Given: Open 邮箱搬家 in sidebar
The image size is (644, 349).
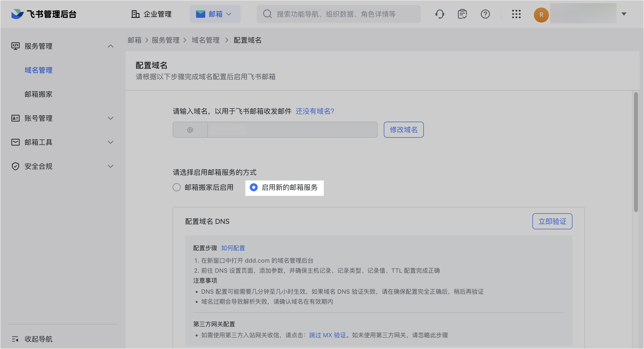Looking at the screenshot, I should 39,94.
